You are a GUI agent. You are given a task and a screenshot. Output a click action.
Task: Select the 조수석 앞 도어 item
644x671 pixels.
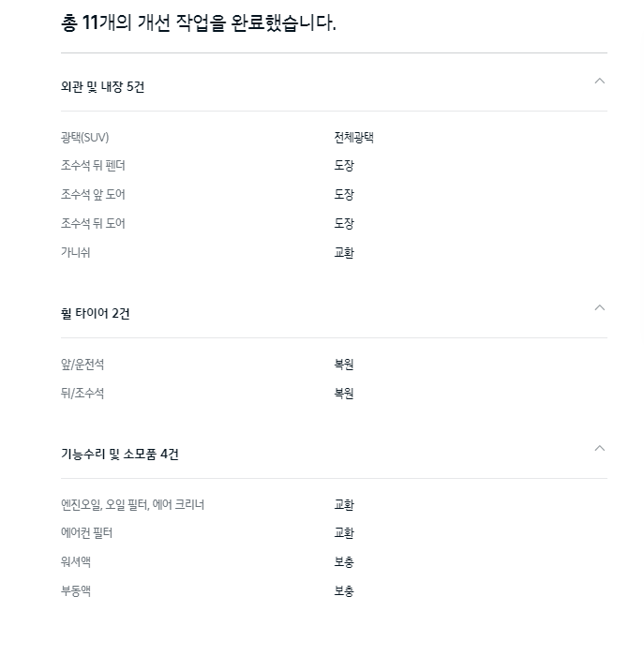coord(93,194)
